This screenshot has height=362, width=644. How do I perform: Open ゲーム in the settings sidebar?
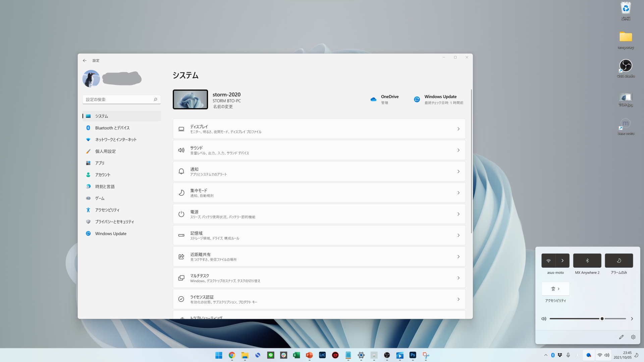click(x=121, y=198)
